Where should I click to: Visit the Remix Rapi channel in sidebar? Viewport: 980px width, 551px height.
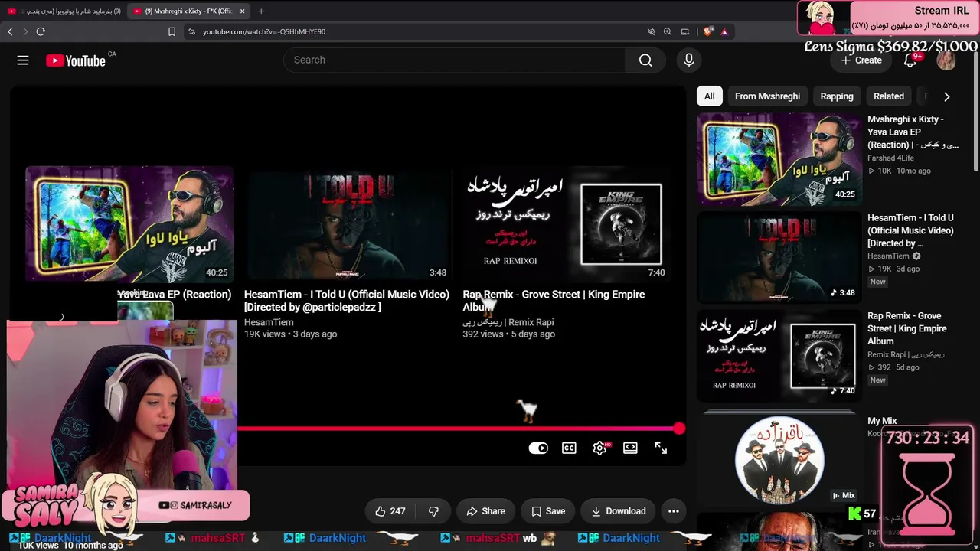(x=906, y=354)
